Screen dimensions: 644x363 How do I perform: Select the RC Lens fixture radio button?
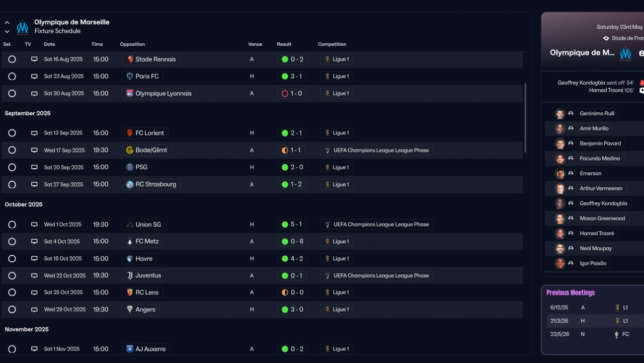point(12,293)
